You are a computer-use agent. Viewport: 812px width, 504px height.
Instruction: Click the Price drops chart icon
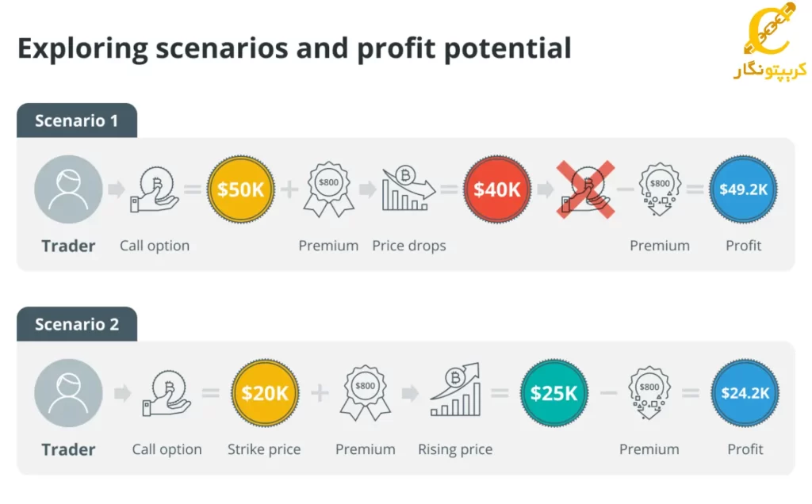click(x=409, y=189)
